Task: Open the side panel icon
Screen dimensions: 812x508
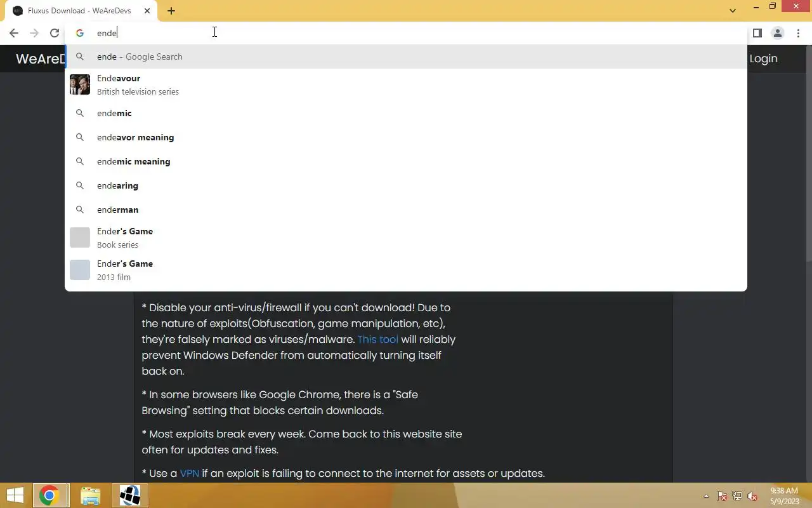Action: pyautogui.click(x=757, y=33)
